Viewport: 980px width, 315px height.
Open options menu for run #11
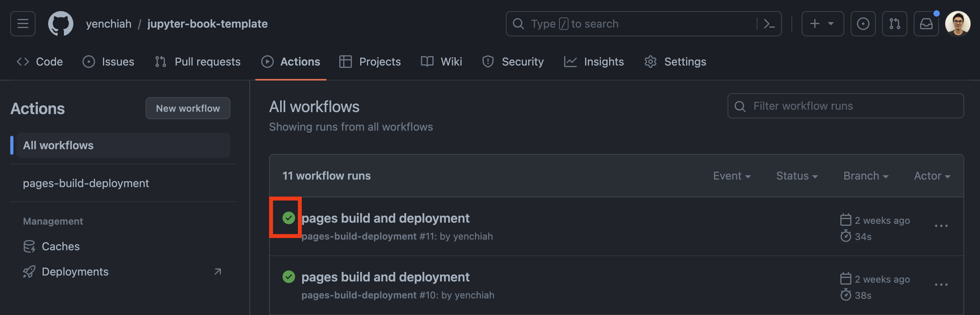[x=941, y=226]
